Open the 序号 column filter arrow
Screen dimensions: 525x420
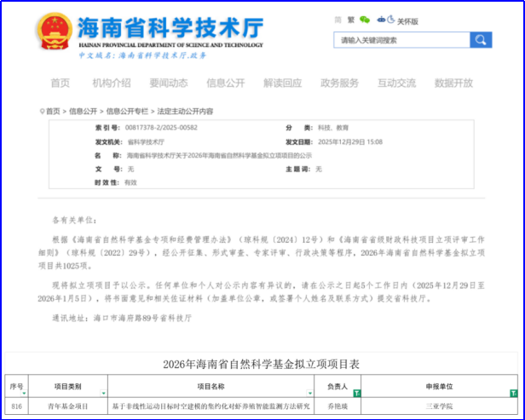26,394
